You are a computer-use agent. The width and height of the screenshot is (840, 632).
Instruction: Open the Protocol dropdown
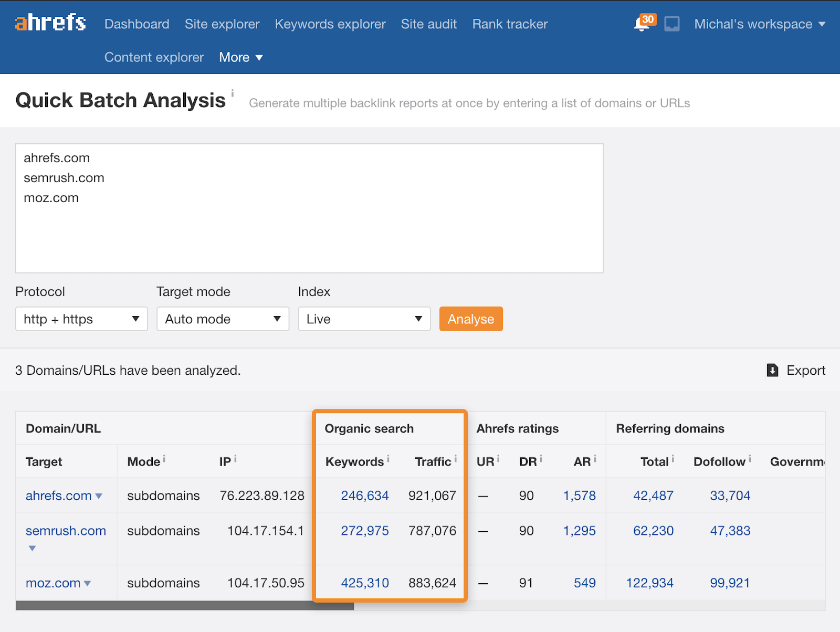(81, 319)
